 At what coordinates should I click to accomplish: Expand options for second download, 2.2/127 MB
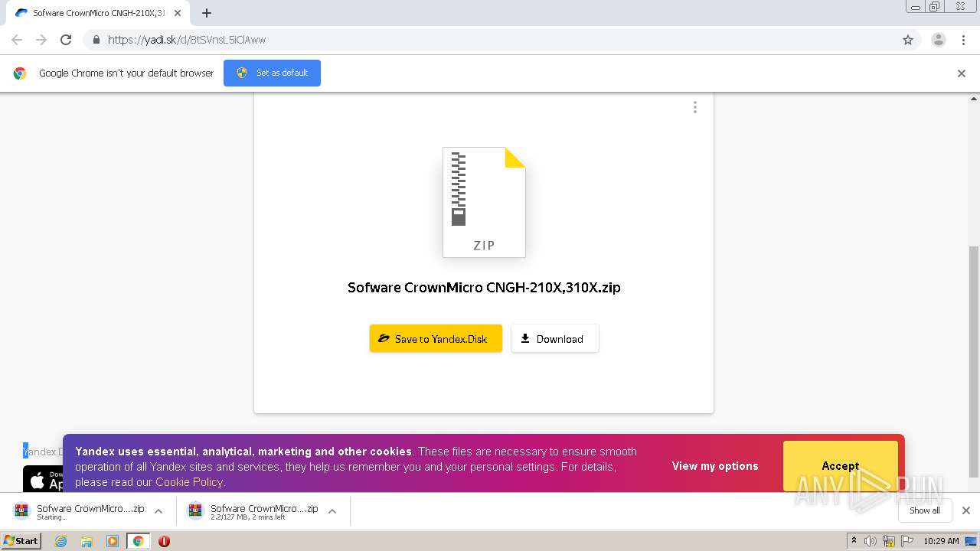(332, 511)
